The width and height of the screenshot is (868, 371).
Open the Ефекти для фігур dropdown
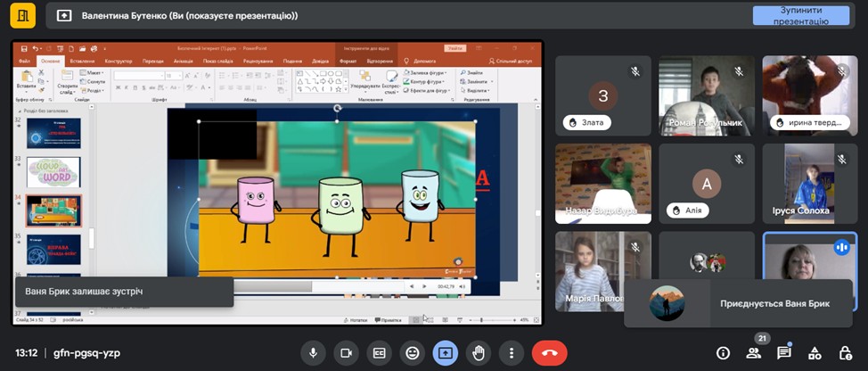pyautogui.click(x=428, y=90)
